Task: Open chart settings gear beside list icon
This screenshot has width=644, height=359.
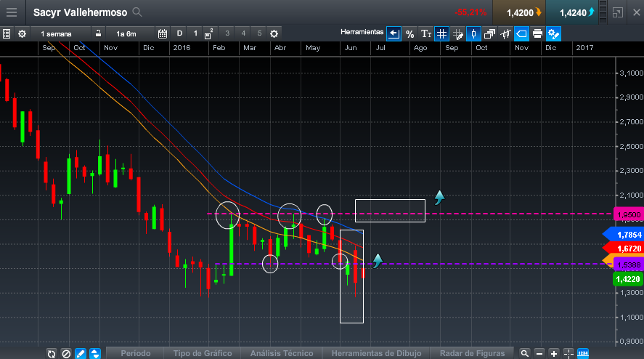Action: (x=23, y=33)
